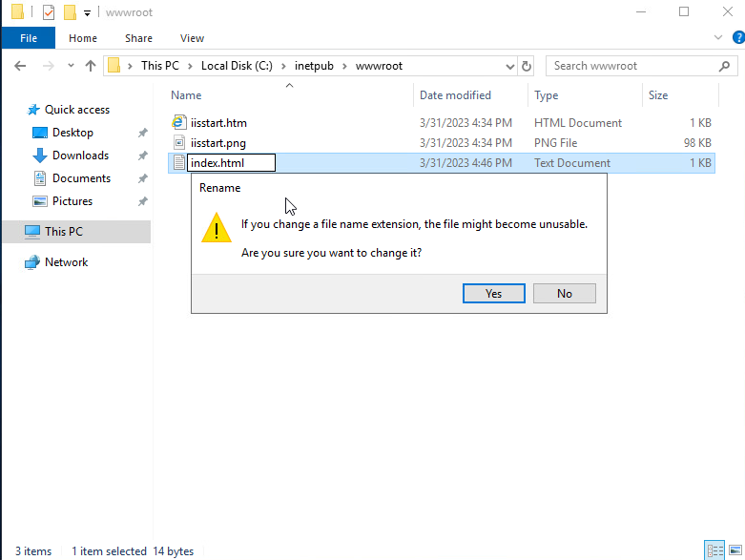The image size is (745, 560).
Task: Click the PNG File type cell
Action: click(555, 143)
